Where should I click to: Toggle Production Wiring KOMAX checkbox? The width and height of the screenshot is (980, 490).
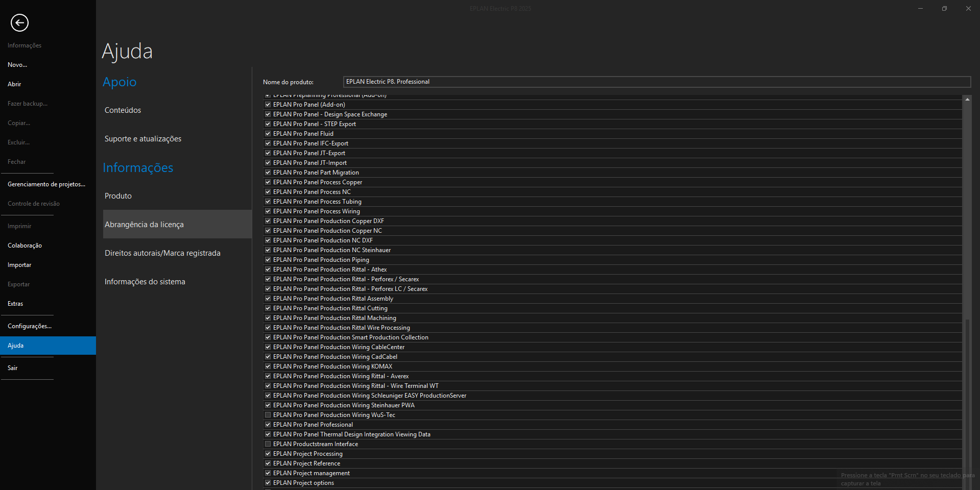[268, 366]
